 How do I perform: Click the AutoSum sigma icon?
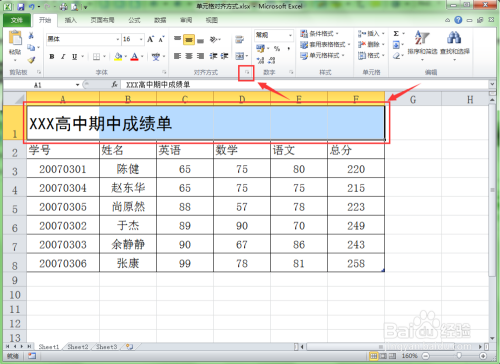(x=396, y=34)
